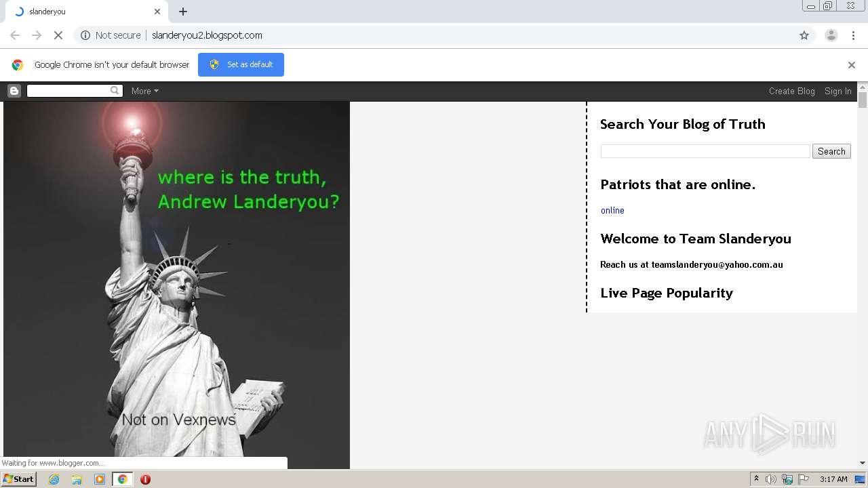The height and width of the screenshot is (488, 868).
Task: Click the back arrow in Chrome
Action: [15, 35]
